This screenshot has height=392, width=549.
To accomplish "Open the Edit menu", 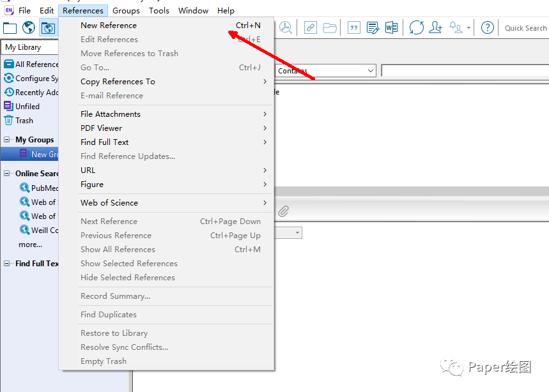I will coord(47,10).
